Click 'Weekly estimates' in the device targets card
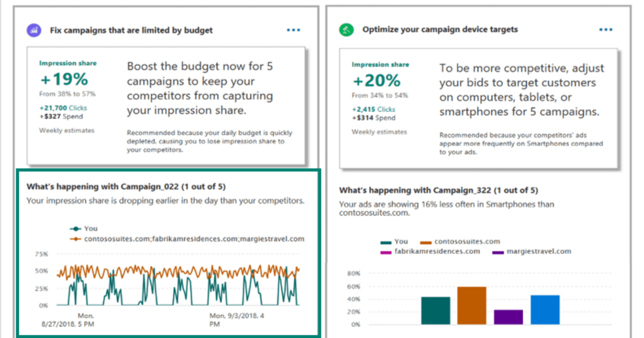 (x=379, y=132)
